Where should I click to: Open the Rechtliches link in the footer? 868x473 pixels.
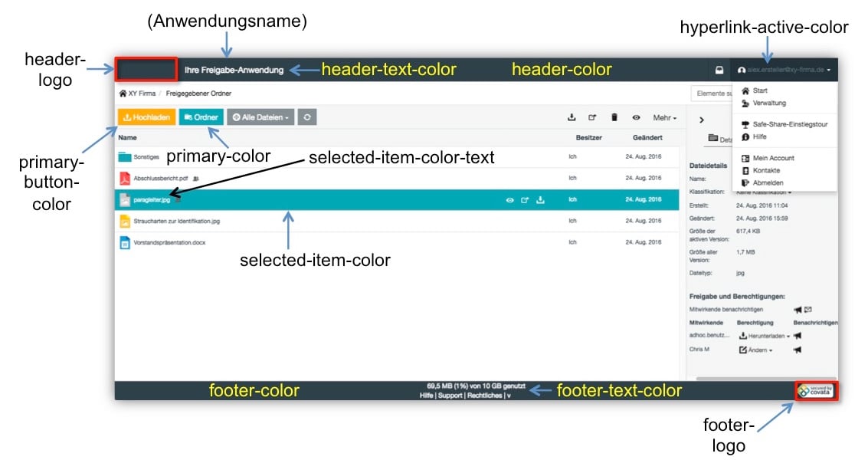(x=484, y=396)
